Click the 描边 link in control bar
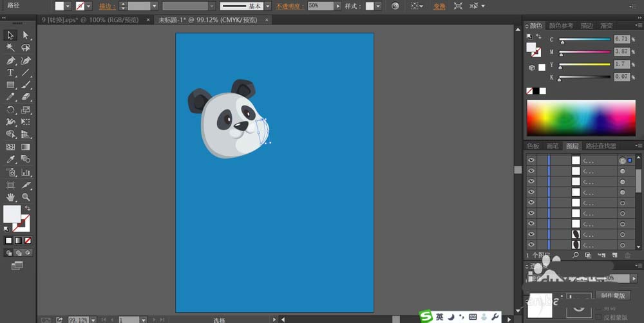The image size is (644, 323). coord(107,6)
